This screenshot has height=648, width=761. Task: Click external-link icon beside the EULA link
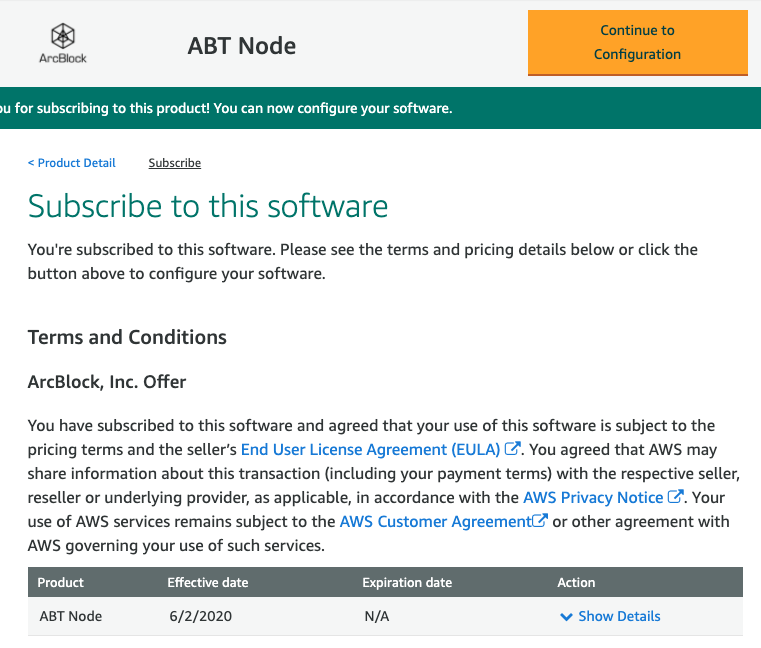click(x=513, y=449)
